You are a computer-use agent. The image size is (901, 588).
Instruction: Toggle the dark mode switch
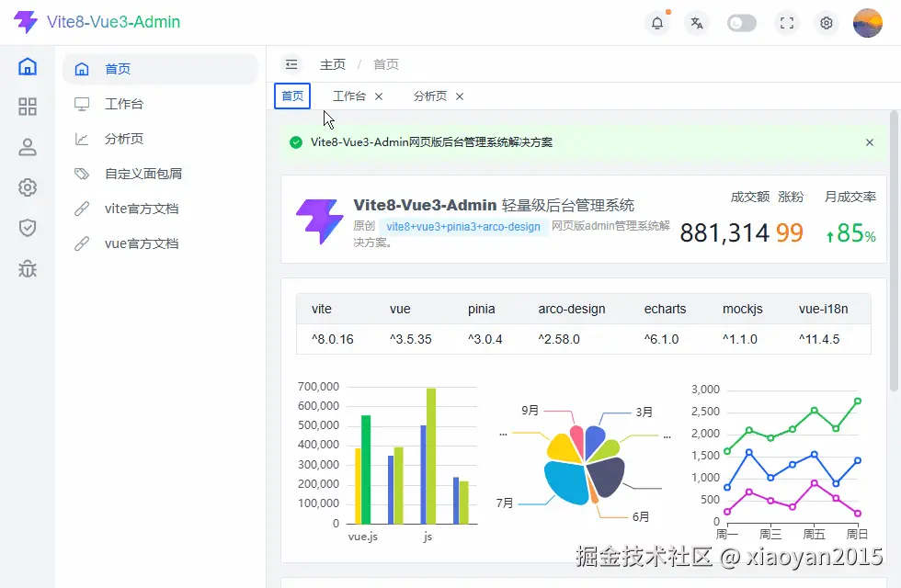(x=741, y=23)
